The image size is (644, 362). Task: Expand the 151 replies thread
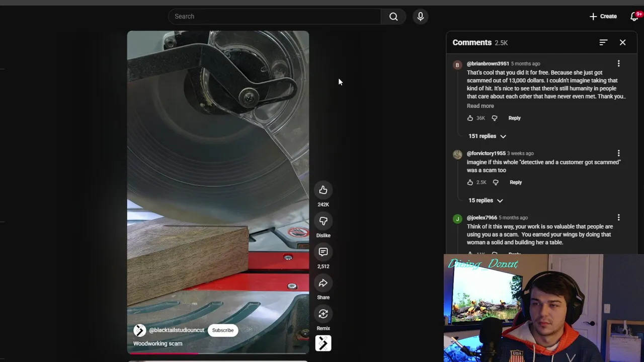(487, 136)
